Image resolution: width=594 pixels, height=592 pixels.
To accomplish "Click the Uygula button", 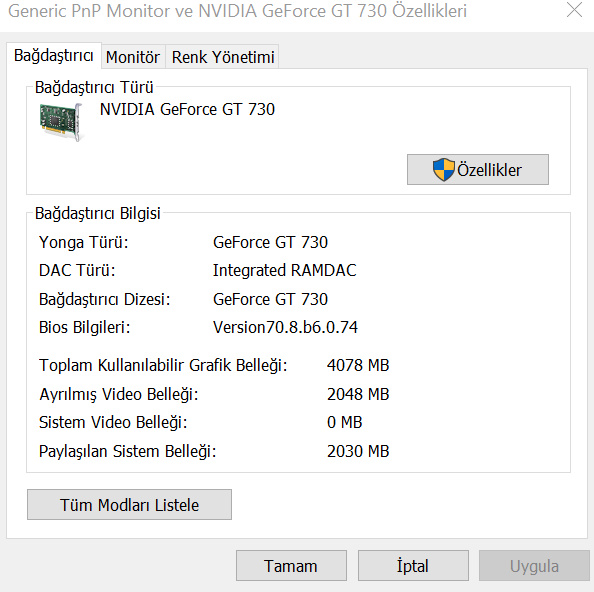I will point(534,566).
